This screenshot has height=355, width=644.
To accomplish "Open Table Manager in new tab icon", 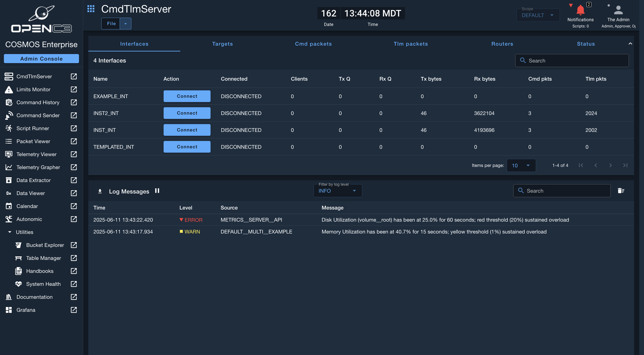I will point(74,258).
